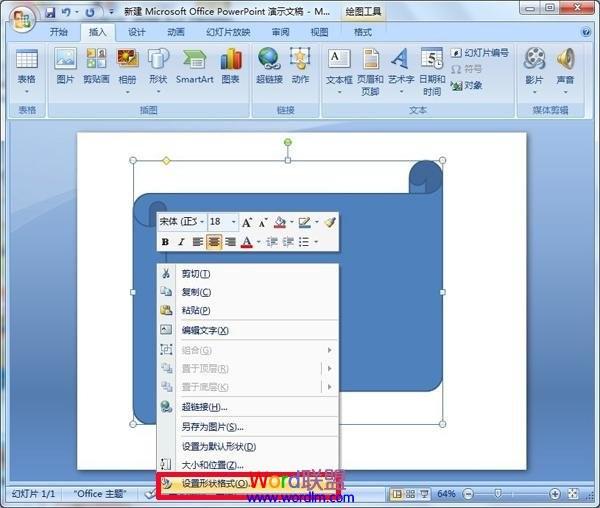The width and height of the screenshot is (600, 508).
Task: Redo action in quick access toolbar
Action: 90,13
